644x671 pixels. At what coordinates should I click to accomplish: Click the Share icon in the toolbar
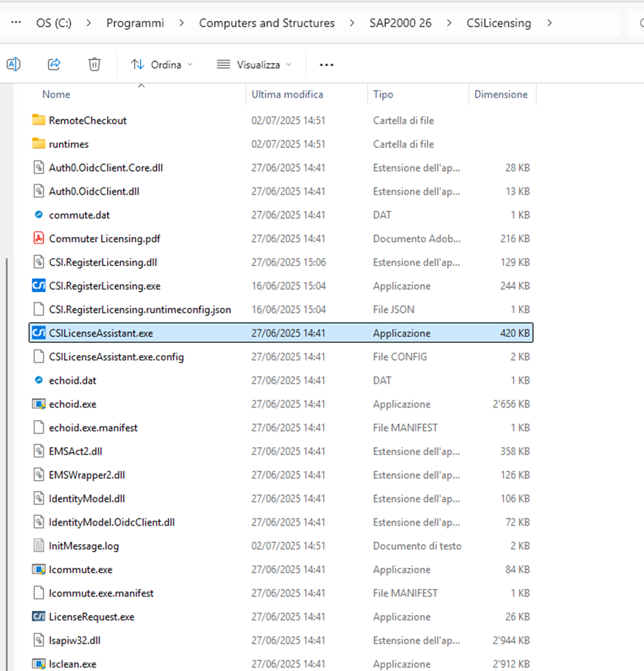(x=54, y=64)
